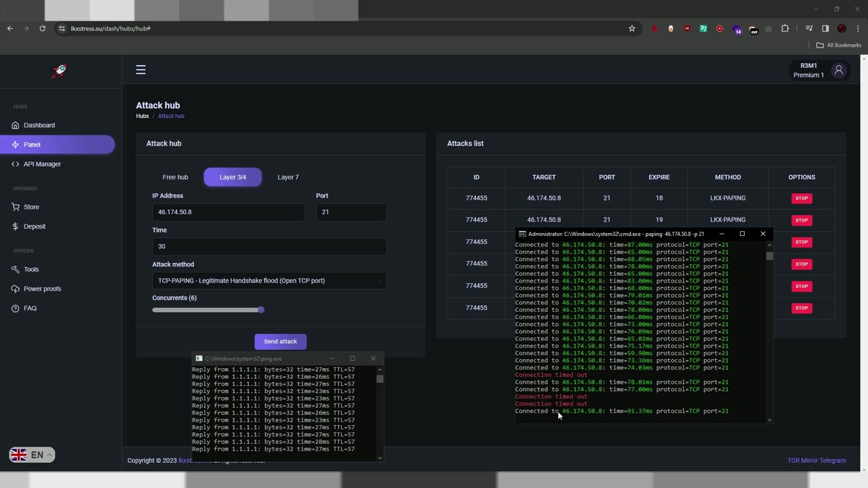Click the ID column header
This screenshot has height=488, width=868.
(476, 177)
